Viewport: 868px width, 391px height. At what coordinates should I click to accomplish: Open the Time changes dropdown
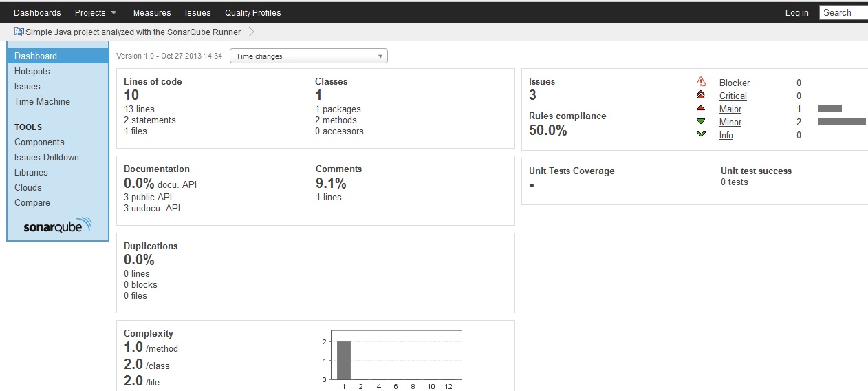tap(308, 56)
